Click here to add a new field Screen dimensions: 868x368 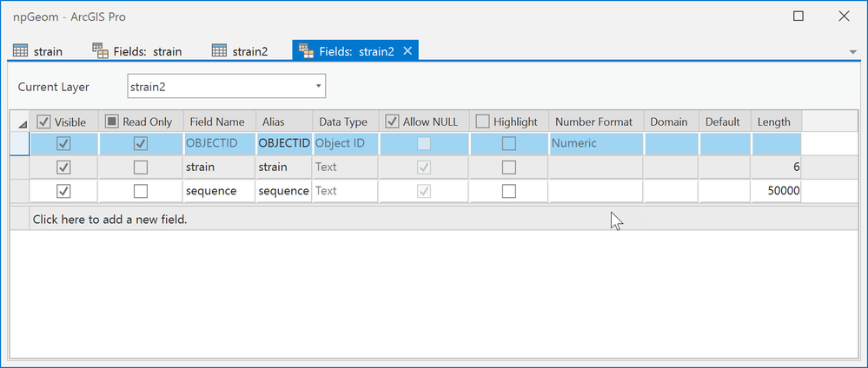(109, 220)
